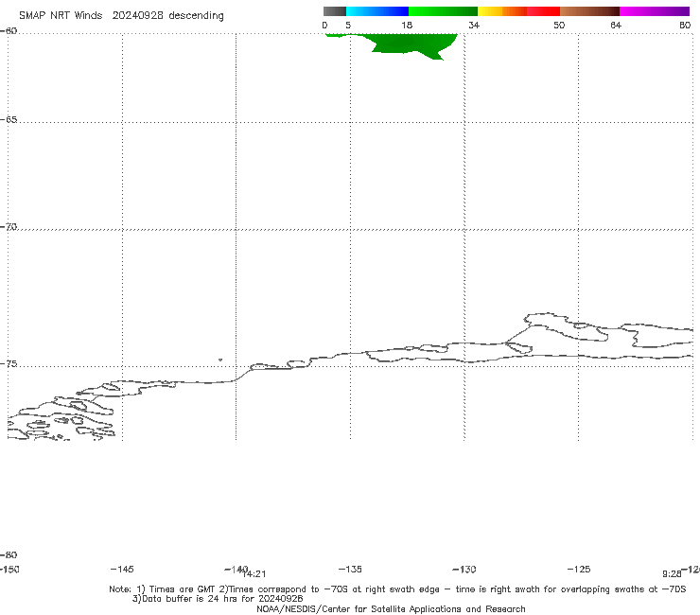Click the "Times correspond to -70S" note
This screenshot has width=700, height=615.
(x=288, y=589)
